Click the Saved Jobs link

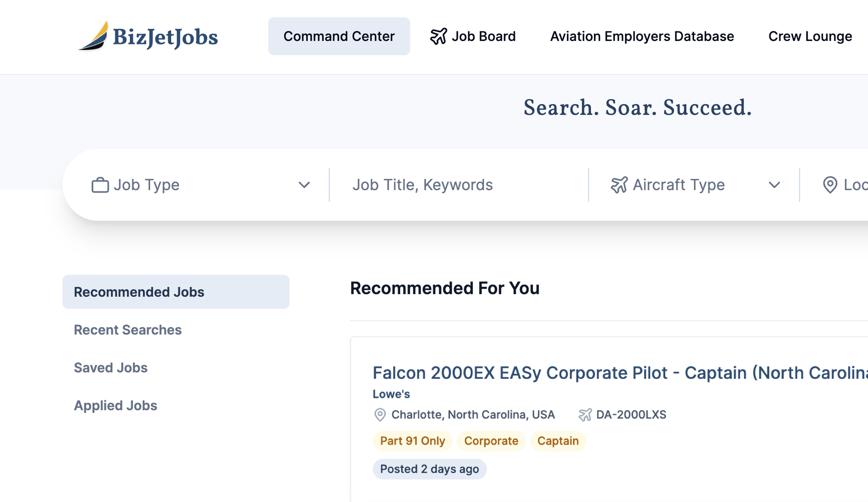pyautogui.click(x=111, y=367)
